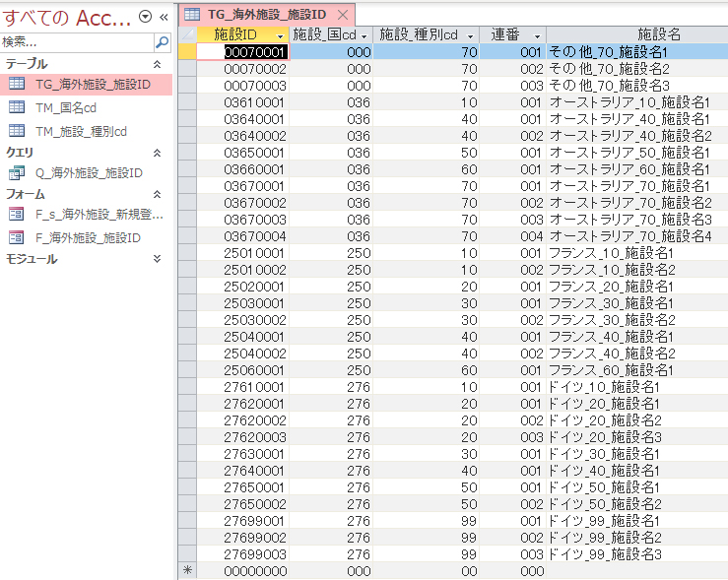Open the TM_国名cd table icon

pos(17,107)
